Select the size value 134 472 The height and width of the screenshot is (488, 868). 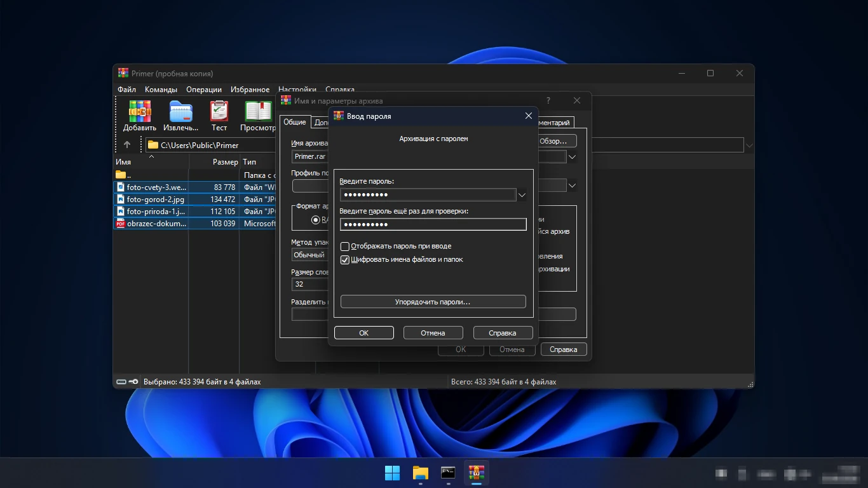click(x=223, y=200)
